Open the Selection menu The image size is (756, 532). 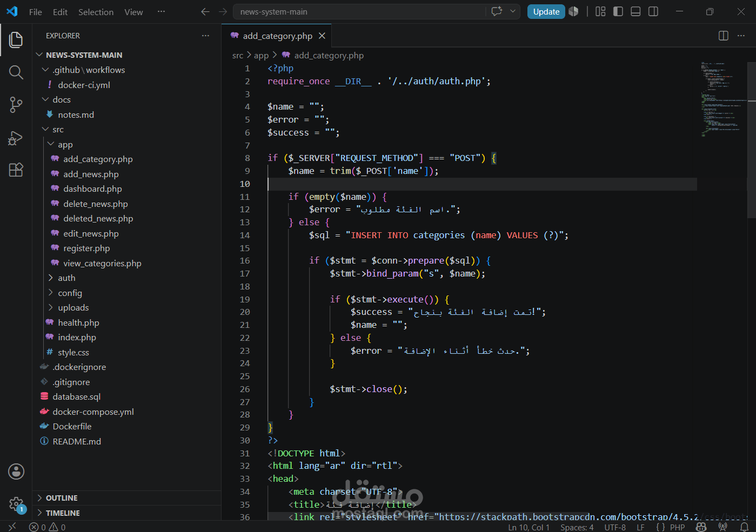[96, 12]
